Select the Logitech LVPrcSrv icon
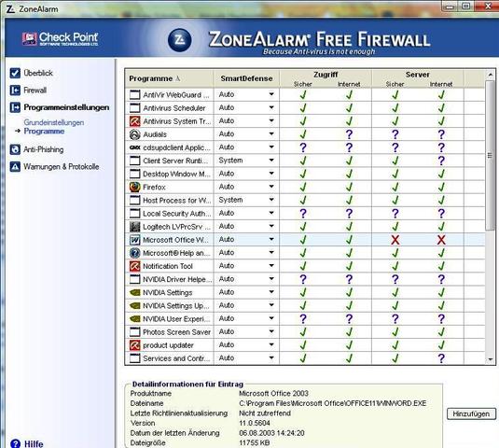This screenshot has height=448, width=499. click(135, 227)
